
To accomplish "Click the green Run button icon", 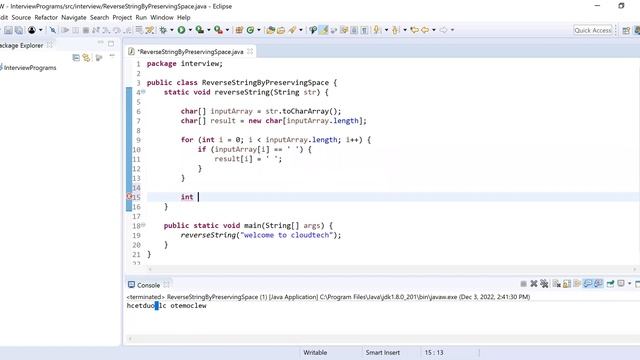I will click(x=181, y=30).
